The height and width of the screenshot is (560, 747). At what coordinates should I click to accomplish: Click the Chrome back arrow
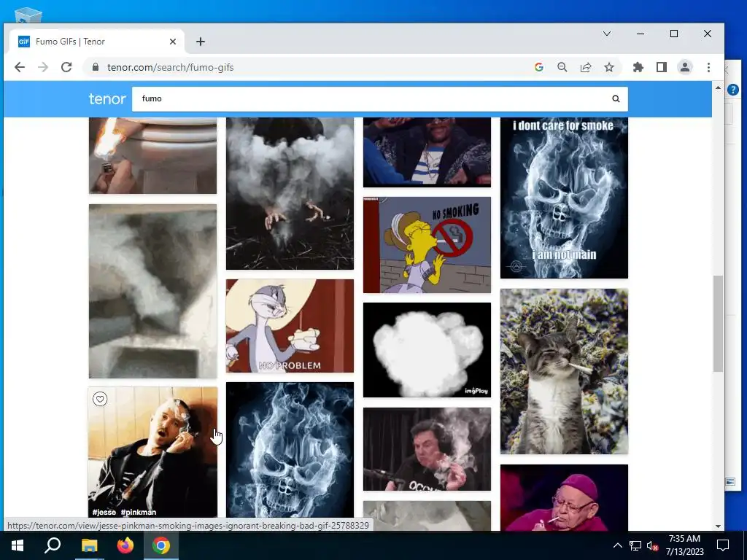[x=20, y=67]
